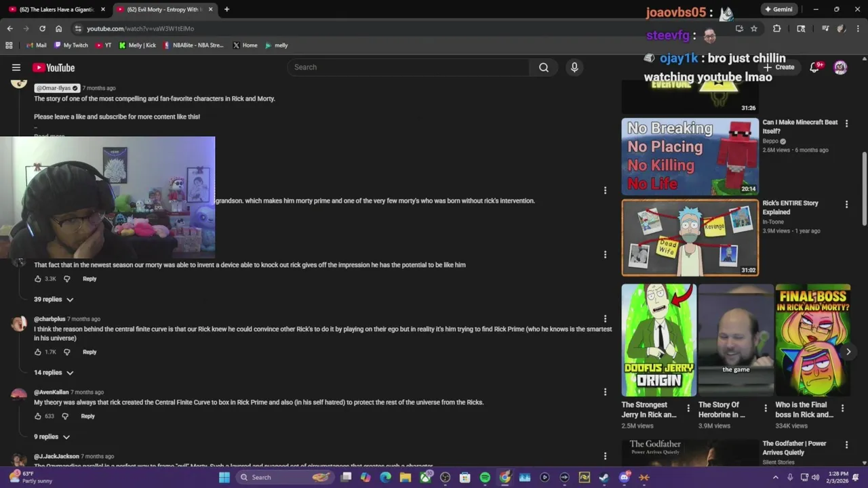The width and height of the screenshot is (868, 488).
Task: Open Discord from the taskbar
Action: point(624,477)
